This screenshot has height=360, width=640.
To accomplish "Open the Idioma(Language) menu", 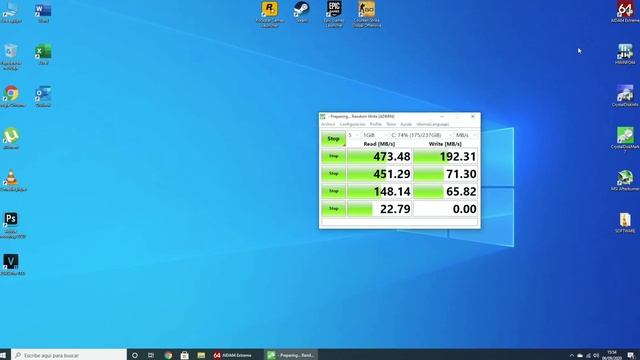I will [433, 124].
